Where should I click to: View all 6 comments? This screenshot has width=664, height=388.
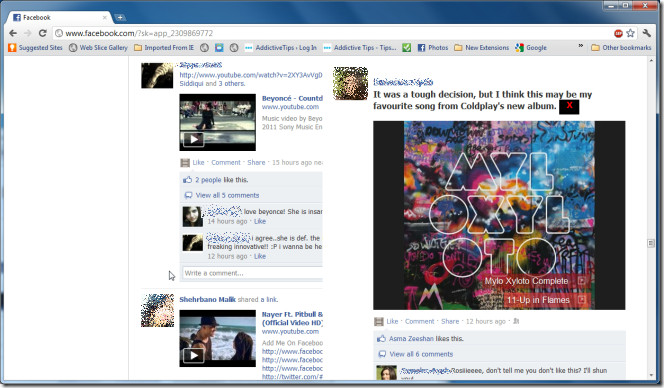[421, 354]
